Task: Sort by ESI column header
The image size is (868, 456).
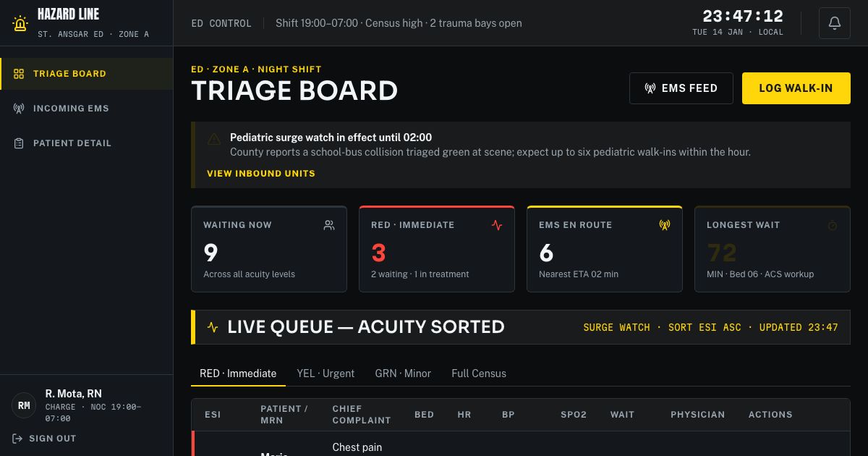Action: tap(213, 415)
